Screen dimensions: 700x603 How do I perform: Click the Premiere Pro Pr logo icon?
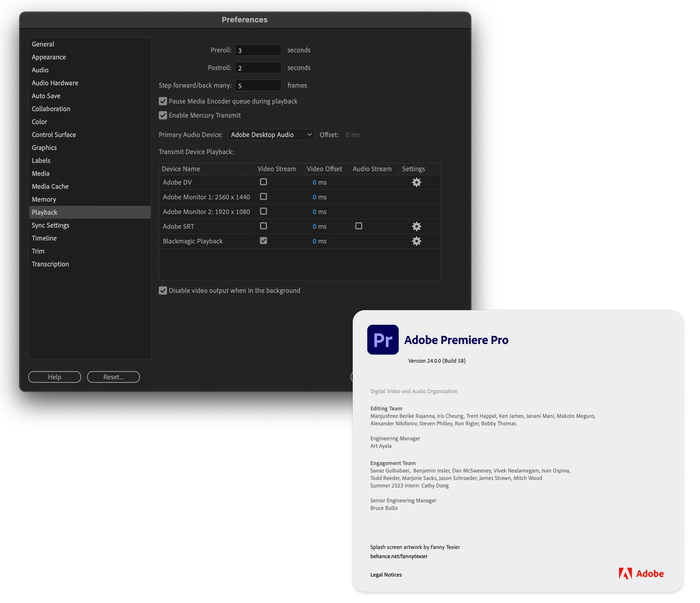pos(383,340)
